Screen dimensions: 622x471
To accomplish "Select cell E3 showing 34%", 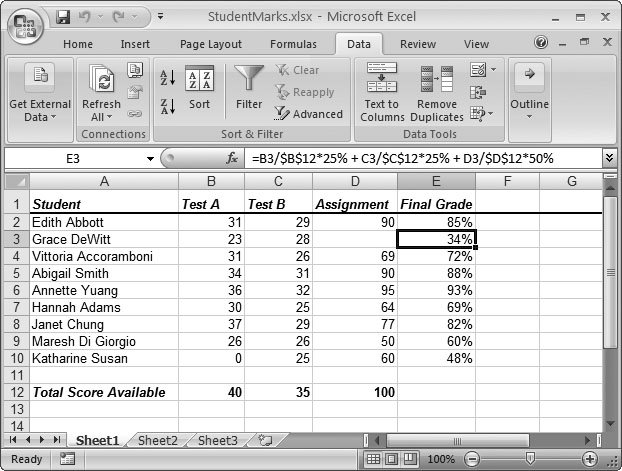I will point(436,239).
